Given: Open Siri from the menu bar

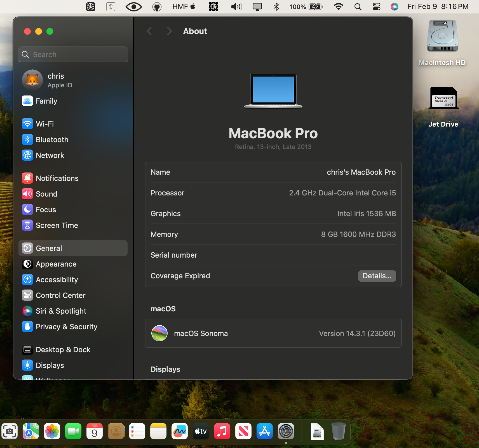Looking at the screenshot, I should (x=395, y=7).
